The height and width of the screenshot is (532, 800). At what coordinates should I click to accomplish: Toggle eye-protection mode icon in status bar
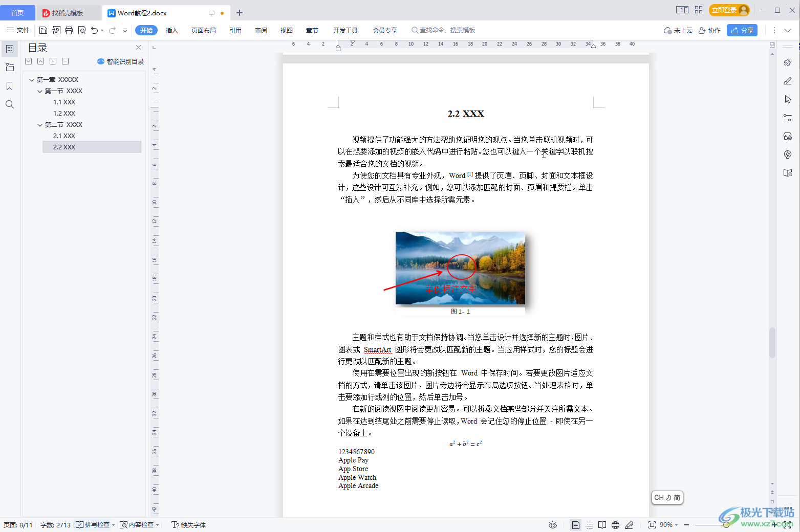[x=553, y=525]
